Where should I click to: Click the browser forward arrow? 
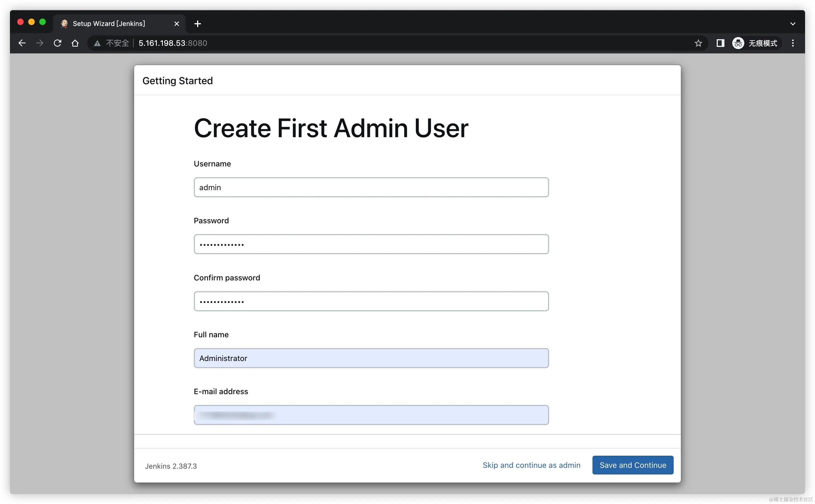[40, 43]
